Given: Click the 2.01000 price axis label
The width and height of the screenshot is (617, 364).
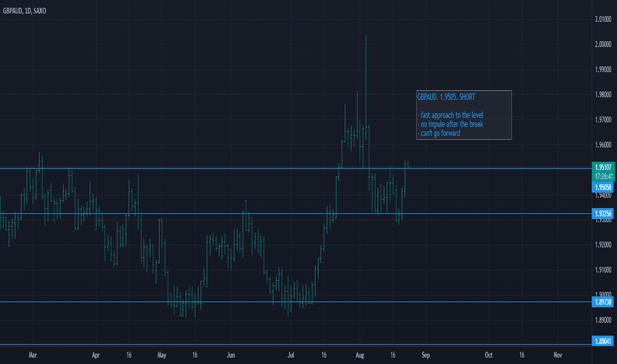Looking at the screenshot, I should [x=603, y=19].
